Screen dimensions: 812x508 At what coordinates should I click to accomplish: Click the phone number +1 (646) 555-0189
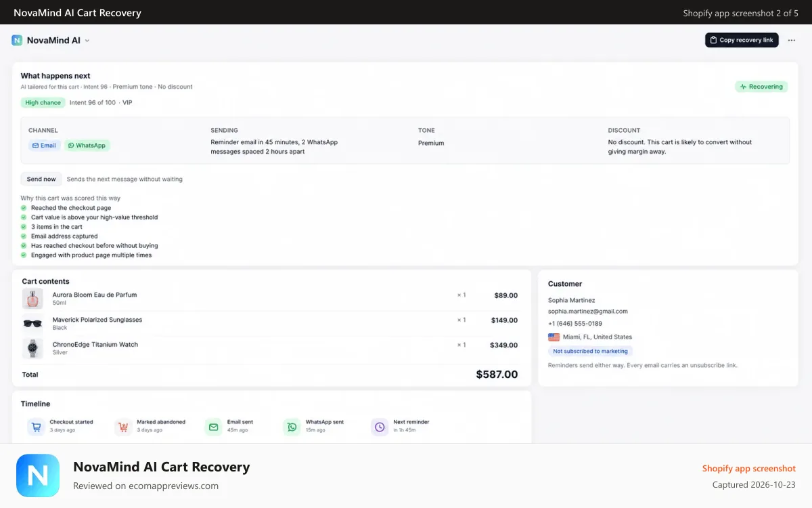point(575,324)
